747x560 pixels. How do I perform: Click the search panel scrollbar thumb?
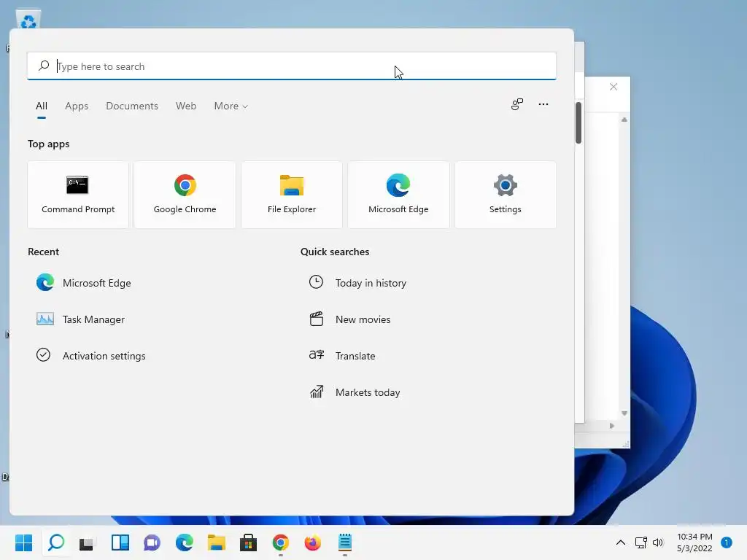click(578, 122)
